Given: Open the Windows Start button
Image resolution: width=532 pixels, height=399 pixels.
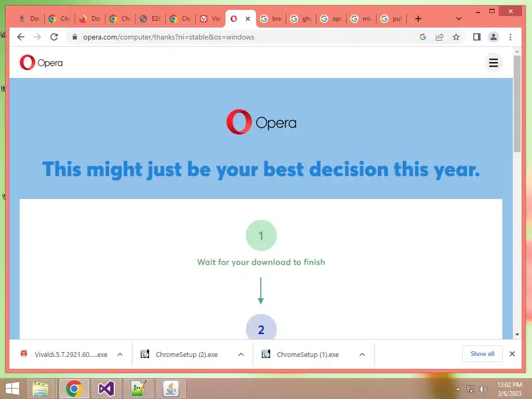Looking at the screenshot, I should coord(12,389).
